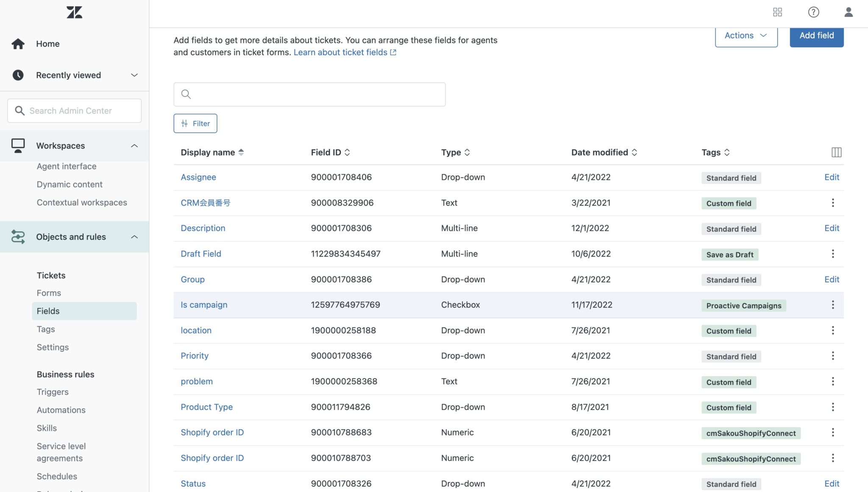The height and width of the screenshot is (492, 868).
Task: Open the column customization icon above Edit links
Action: [x=836, y=152]
